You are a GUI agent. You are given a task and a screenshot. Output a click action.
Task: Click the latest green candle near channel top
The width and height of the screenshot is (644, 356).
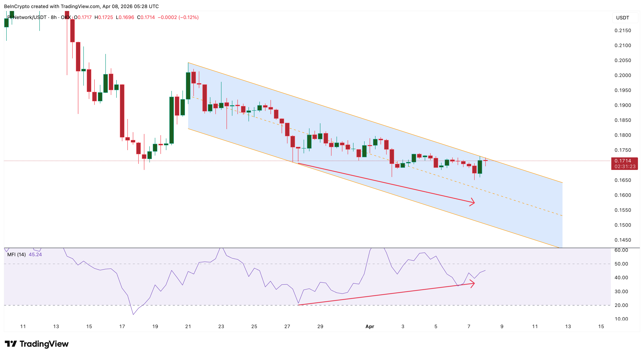click(x=480, y=167)
